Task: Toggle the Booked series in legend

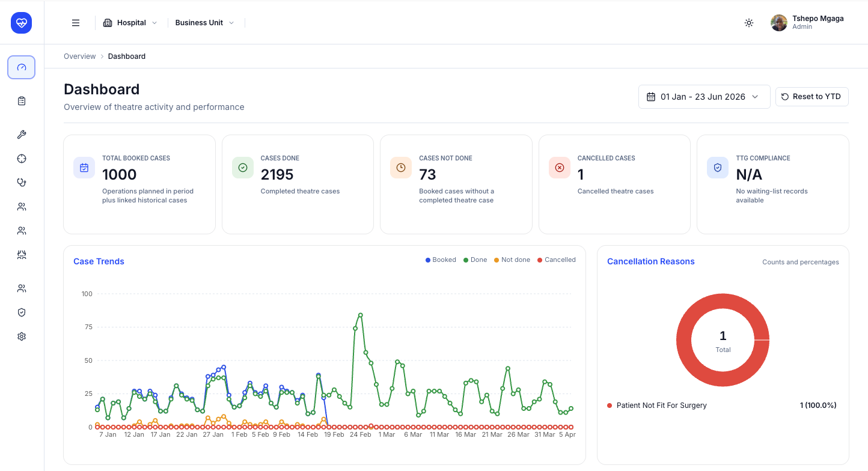Action: (x=441, y=260)
